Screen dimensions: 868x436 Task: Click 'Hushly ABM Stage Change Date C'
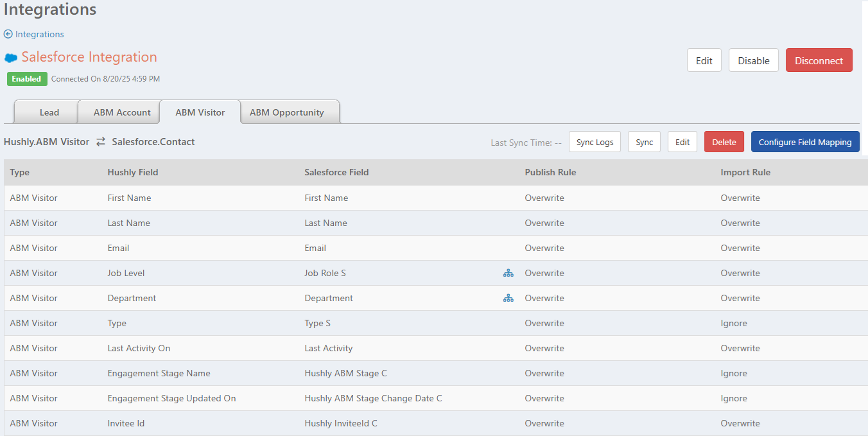click(x=373, y=398)
